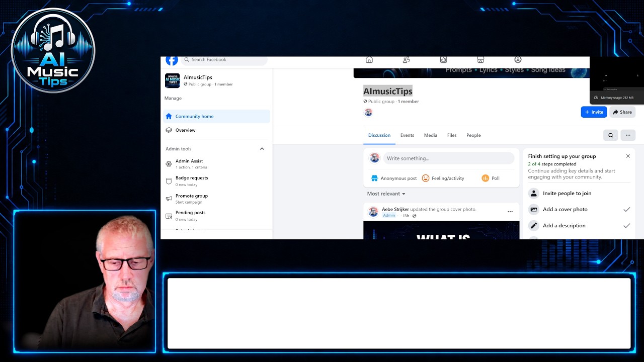The height and width of the screenshot is (362, 644).
Task: Open the post options ellipsis on Aebe Strijker post
Action: [510, 212]
